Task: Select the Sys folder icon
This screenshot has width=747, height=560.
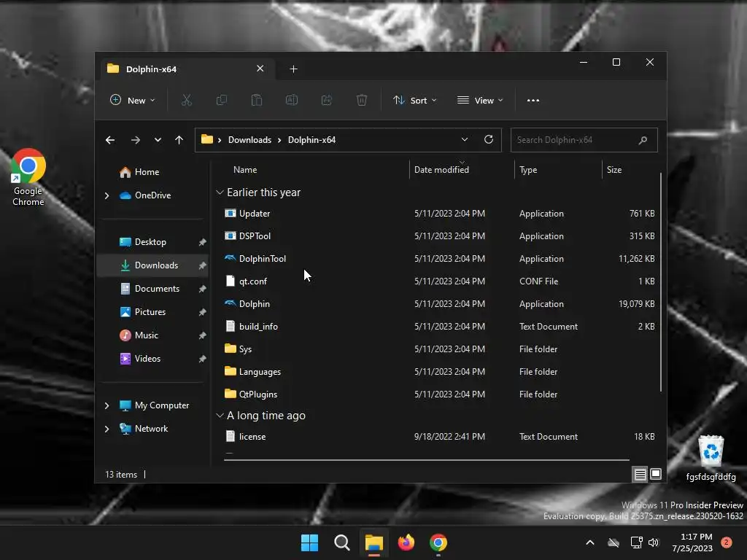Action: tap(230, 348)
